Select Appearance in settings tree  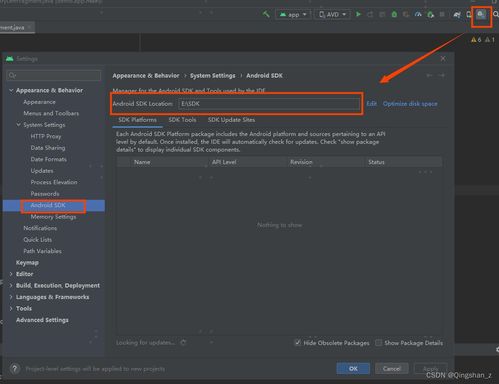pyautogui.click(x=39, y=102)
